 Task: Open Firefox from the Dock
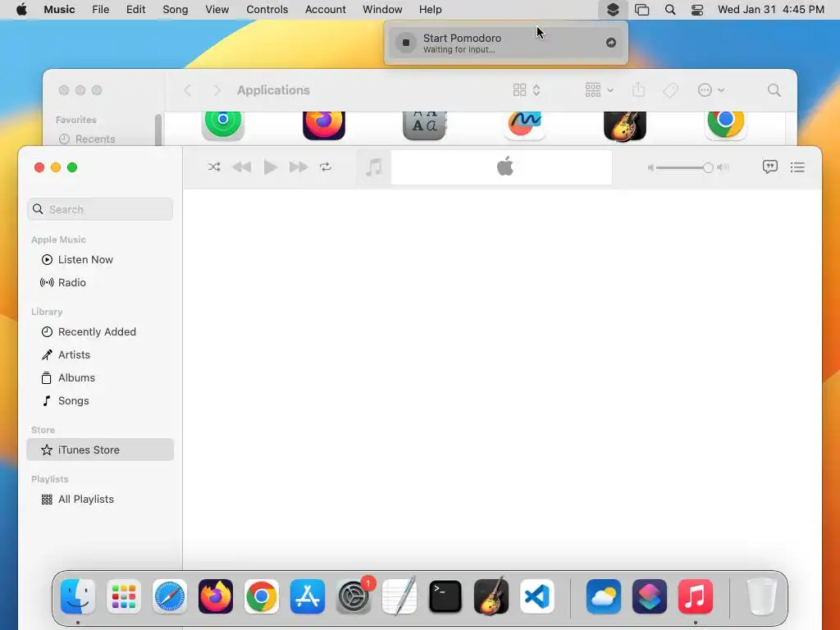point(216,596)
